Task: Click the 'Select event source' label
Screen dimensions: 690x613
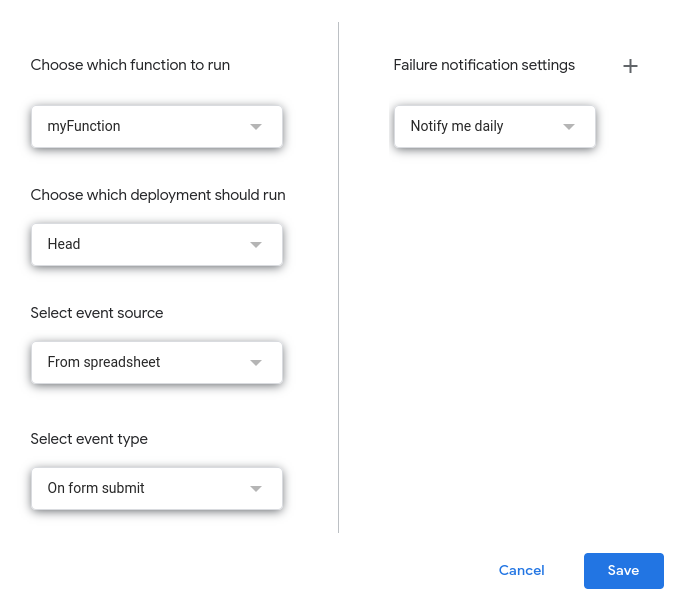Action: point(97,313)
